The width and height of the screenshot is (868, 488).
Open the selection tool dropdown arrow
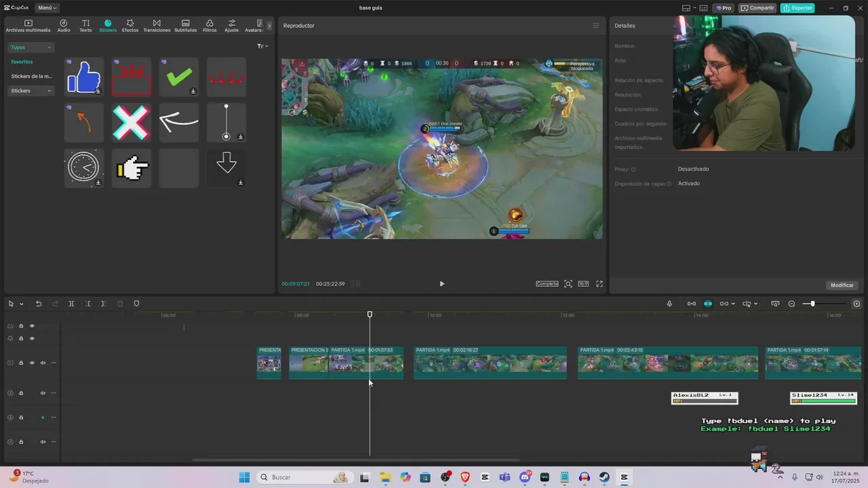[22, 304]
